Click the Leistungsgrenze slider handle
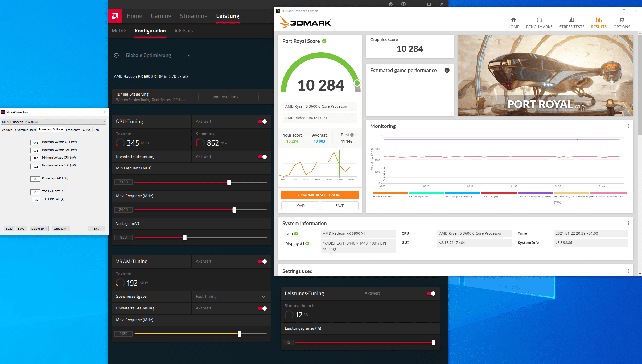 click(x=434, y=342)
